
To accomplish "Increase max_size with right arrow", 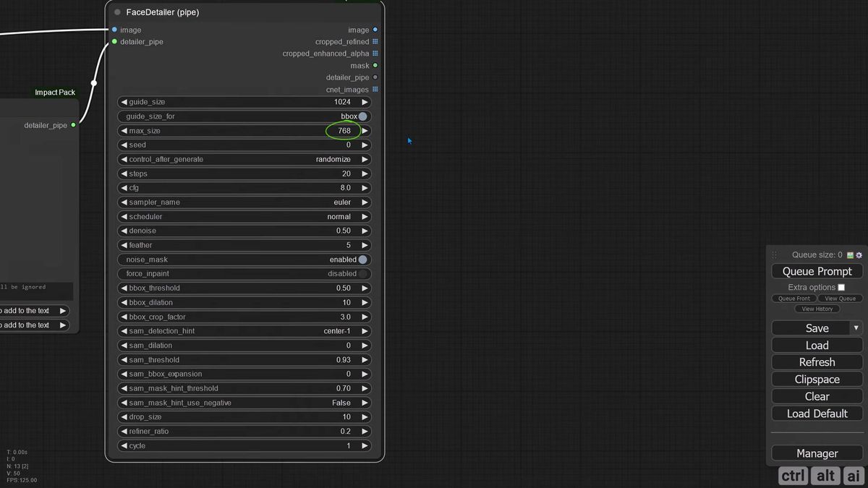I will (x=365, y=131).
